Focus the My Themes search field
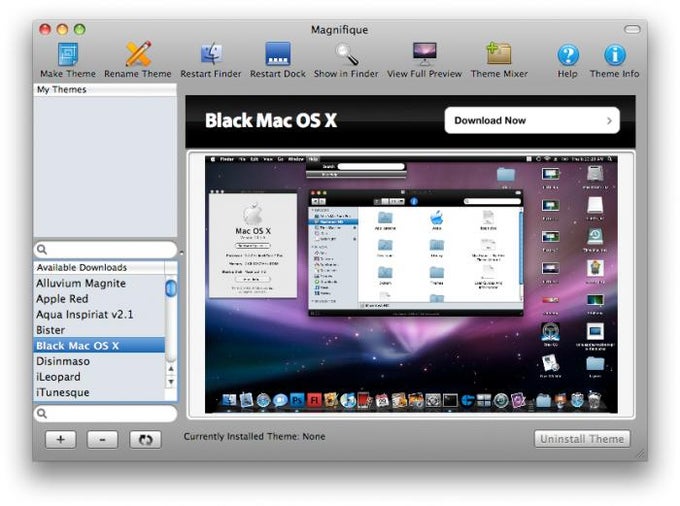680x506 pixels. [x=105, y=249]
